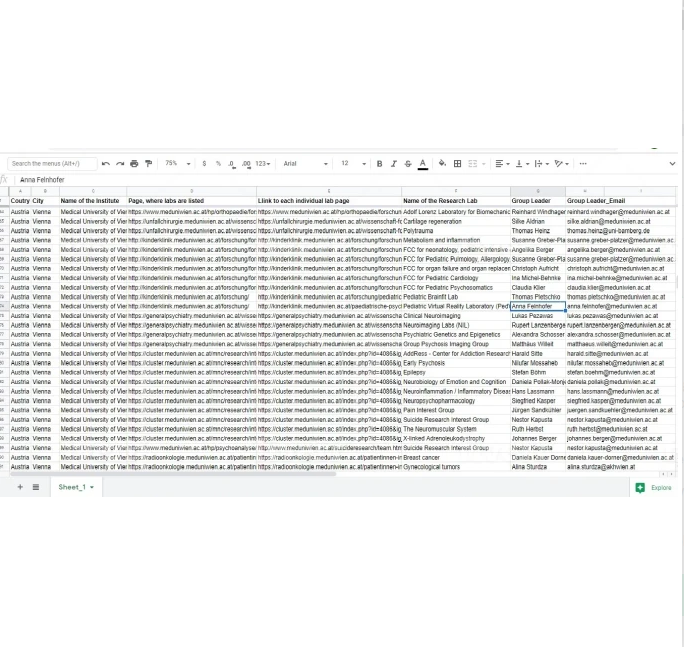Open the Explore panel
Image resolution: width=684 pixels, height=647 pixels.
tap(653, 488)
